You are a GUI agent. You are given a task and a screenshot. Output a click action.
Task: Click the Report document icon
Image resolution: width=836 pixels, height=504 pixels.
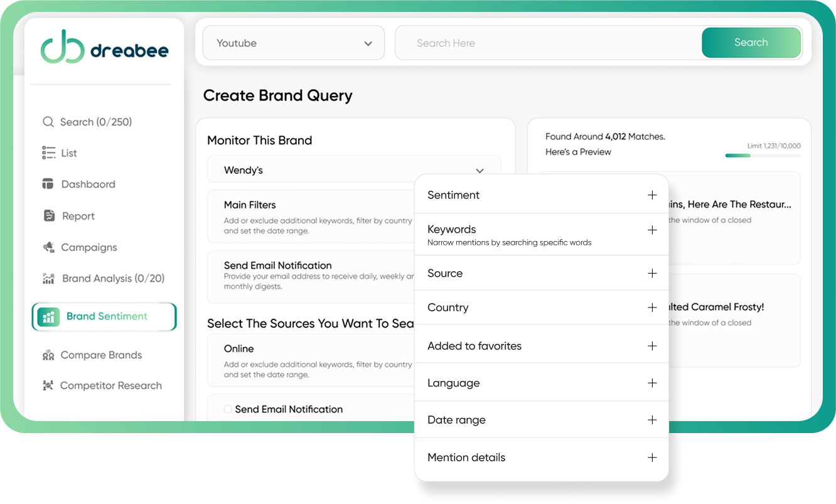49,216
